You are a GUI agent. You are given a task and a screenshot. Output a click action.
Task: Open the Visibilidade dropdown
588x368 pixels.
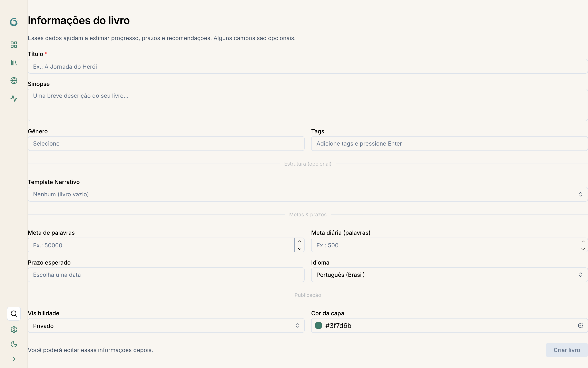[166, 326]
